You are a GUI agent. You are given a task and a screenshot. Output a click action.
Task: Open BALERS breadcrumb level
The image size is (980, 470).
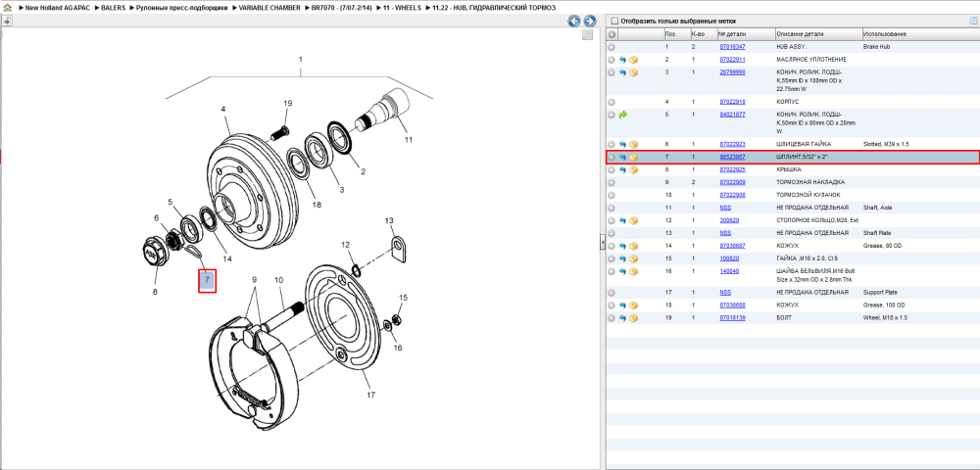point(113,8)
